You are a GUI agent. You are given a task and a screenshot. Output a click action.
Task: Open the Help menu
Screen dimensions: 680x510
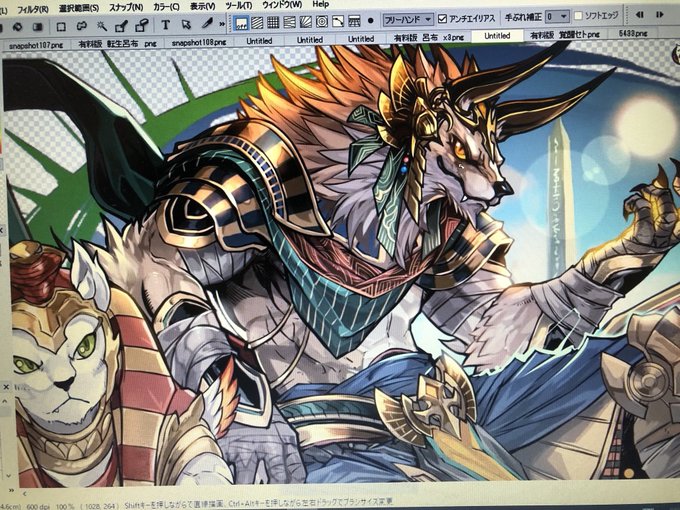320,4
